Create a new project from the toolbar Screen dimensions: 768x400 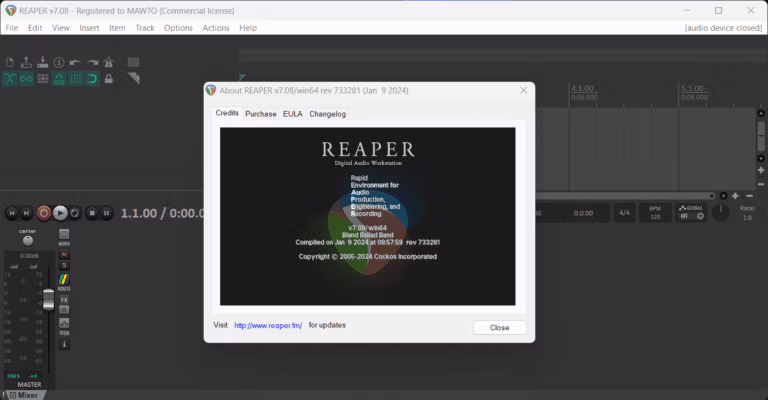[10, 62]
